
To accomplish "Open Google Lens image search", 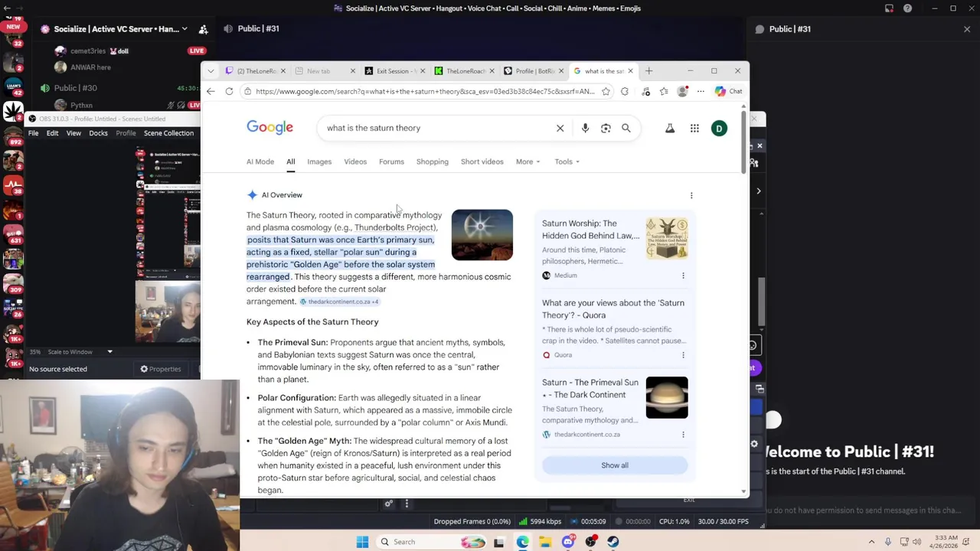I will [x=606, y=128].
